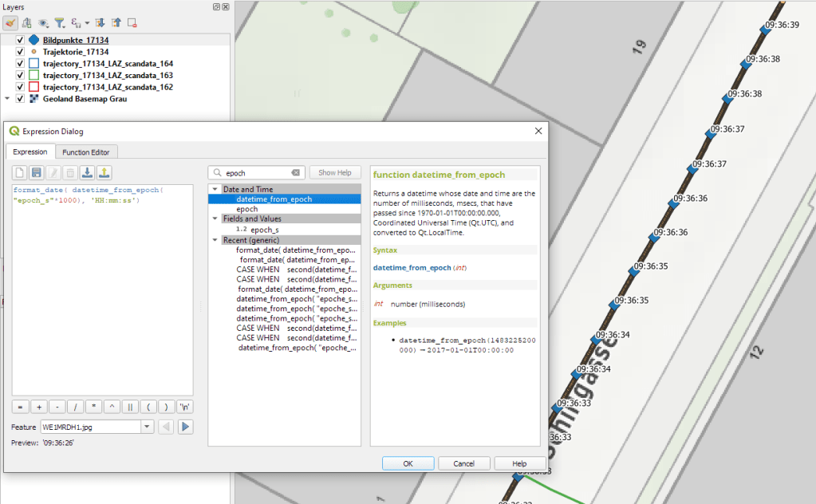Open the Feature dropdown showing WE1MRDH1.jpg
Image resolution: width=816 pixels, height=504 pixels.
point(146,427)
